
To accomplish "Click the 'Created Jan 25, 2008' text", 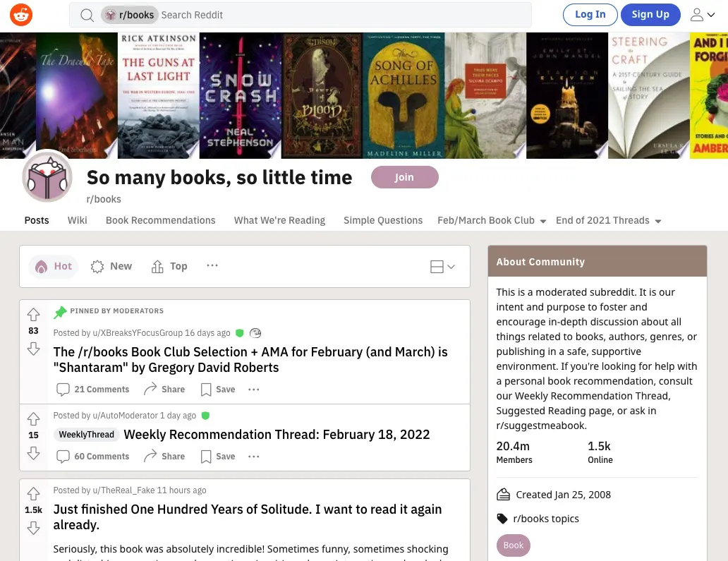I will tap(563, 495).
